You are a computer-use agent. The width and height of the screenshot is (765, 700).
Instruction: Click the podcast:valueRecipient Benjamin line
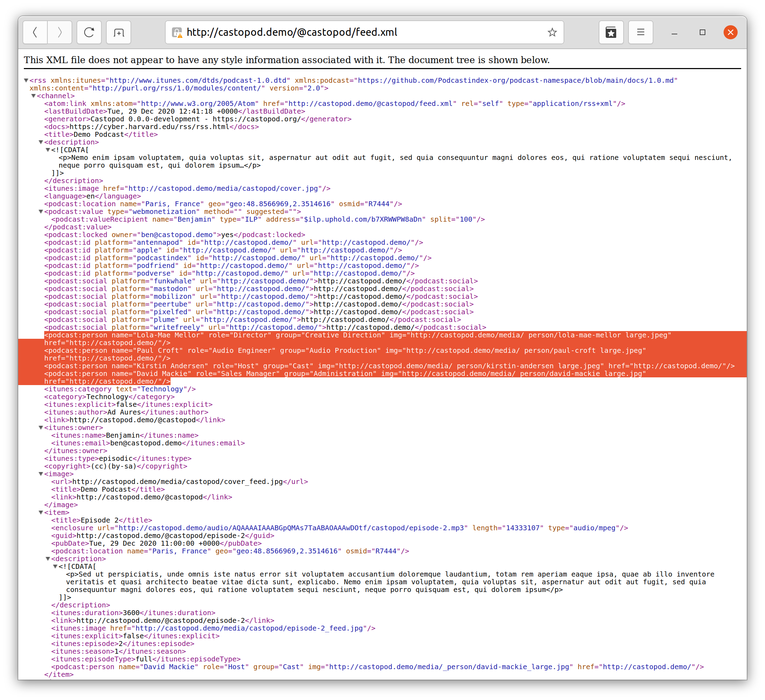pos(268,220)
